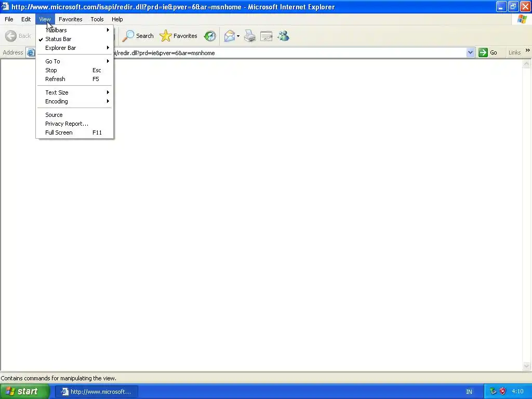
Task: Toggle the Status Bar checked item
Action: coord(75,39)
